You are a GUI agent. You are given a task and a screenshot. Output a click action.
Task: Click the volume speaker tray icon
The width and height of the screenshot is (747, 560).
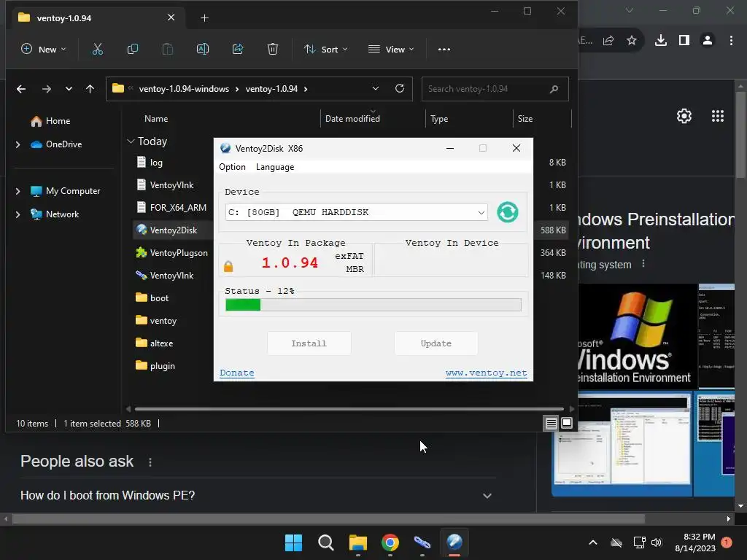[657, 542]
